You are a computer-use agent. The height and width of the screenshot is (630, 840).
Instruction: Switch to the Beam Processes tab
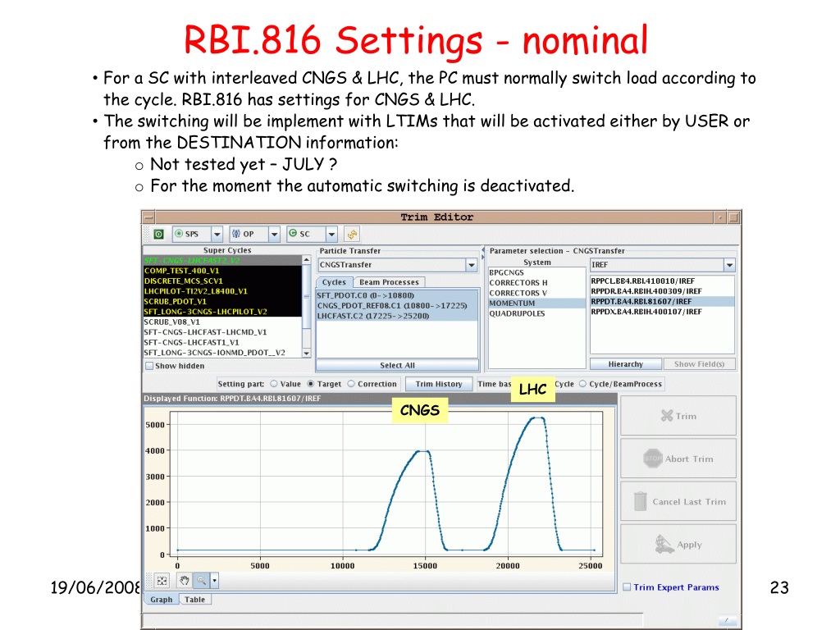[x=389, y=282]
